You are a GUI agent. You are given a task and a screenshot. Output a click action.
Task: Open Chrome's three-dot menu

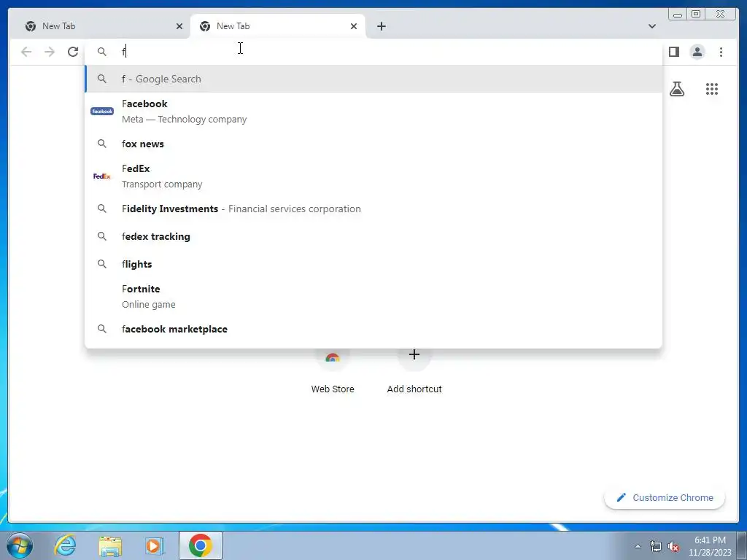click(x=721, y=52)
